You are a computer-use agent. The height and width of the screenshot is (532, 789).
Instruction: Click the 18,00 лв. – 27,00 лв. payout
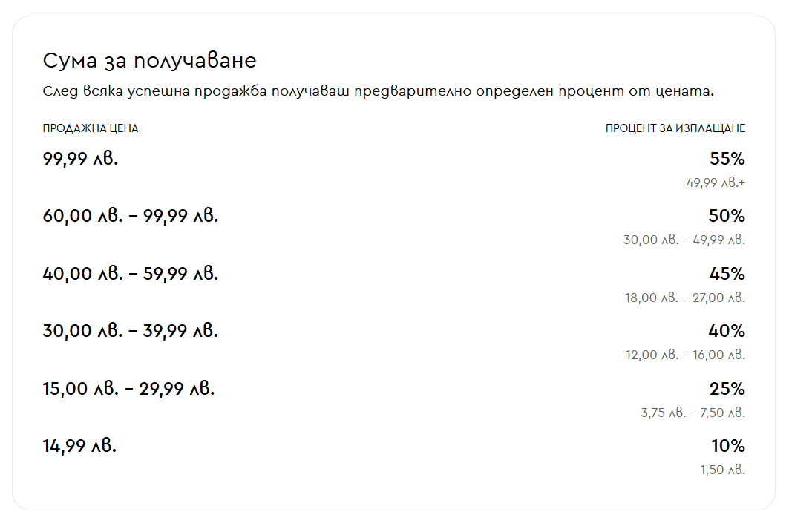684,298
